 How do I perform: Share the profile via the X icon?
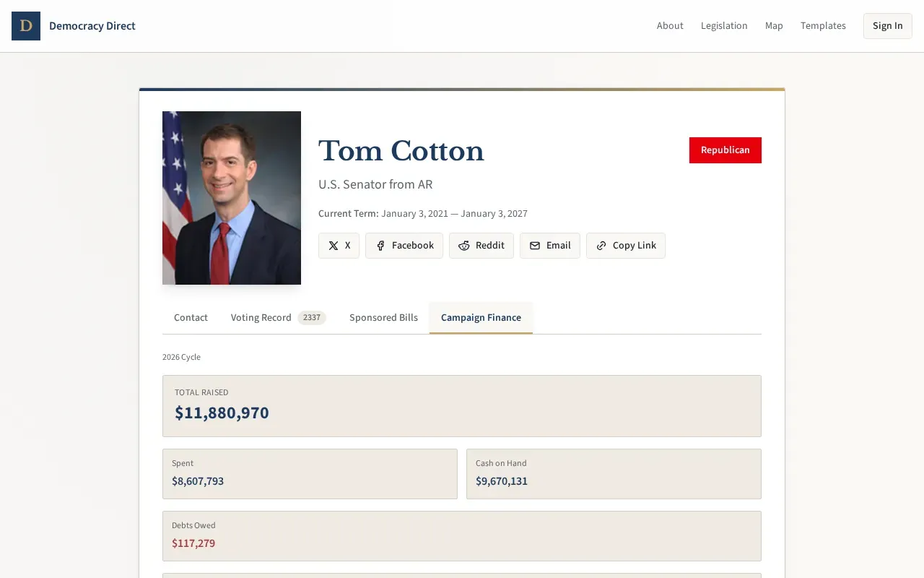[333, 246]
